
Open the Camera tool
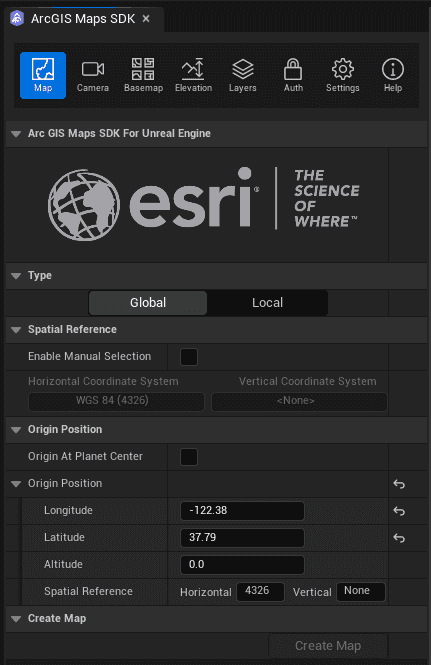(x=92, y=75)
